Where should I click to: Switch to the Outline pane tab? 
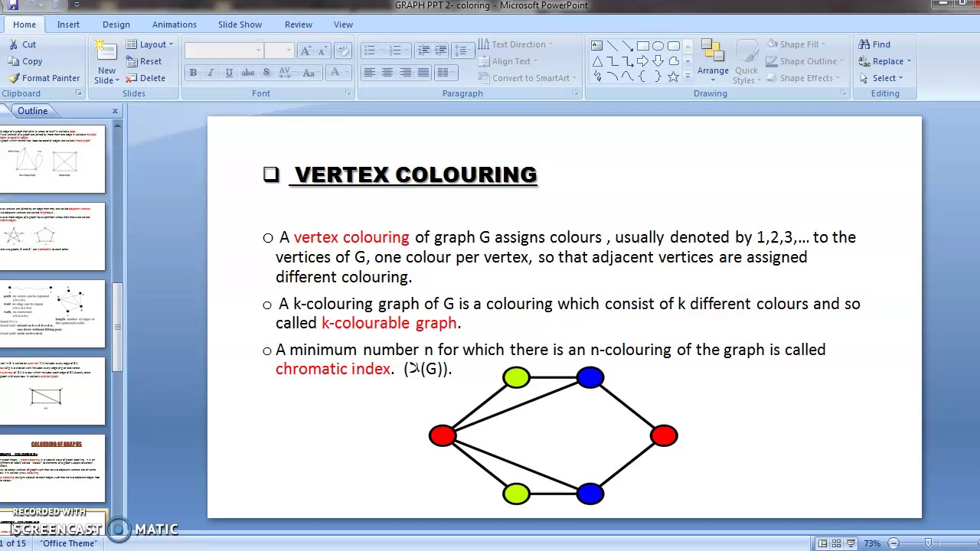pyautogui.click(x=33, y=111)
